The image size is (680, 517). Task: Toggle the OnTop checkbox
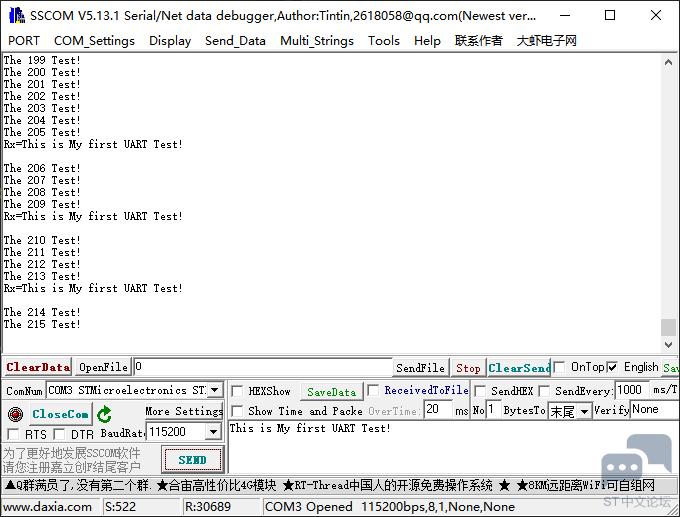[x=559, y=367]
